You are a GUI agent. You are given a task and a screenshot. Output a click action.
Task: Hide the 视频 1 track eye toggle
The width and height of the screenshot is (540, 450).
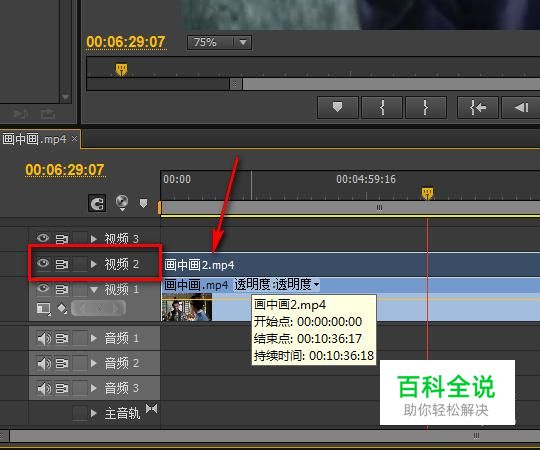(43, 289)
